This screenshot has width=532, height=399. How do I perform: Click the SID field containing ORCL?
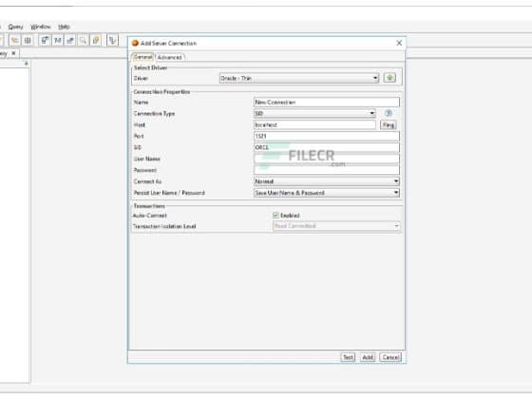pos(327,147)
